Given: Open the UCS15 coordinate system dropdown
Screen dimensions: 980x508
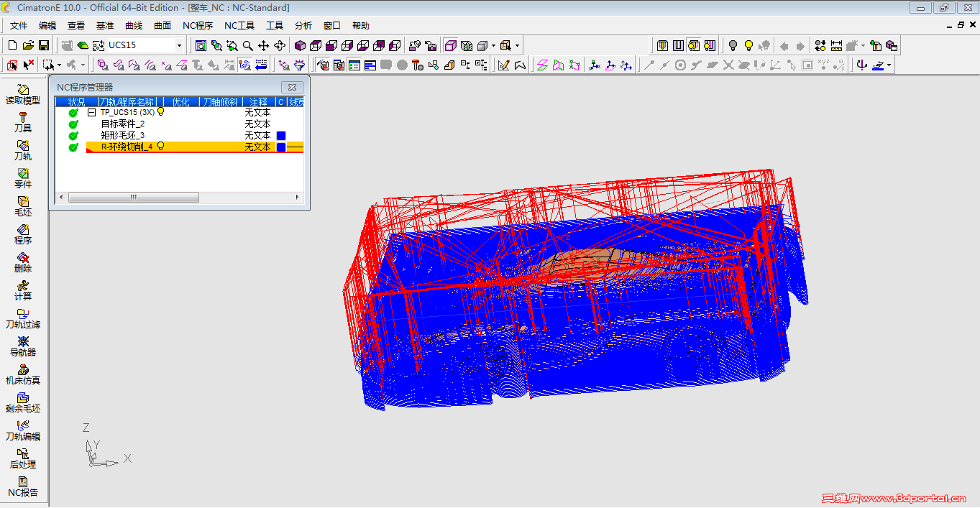Looking at the screenshot, I should coord(179,45).
